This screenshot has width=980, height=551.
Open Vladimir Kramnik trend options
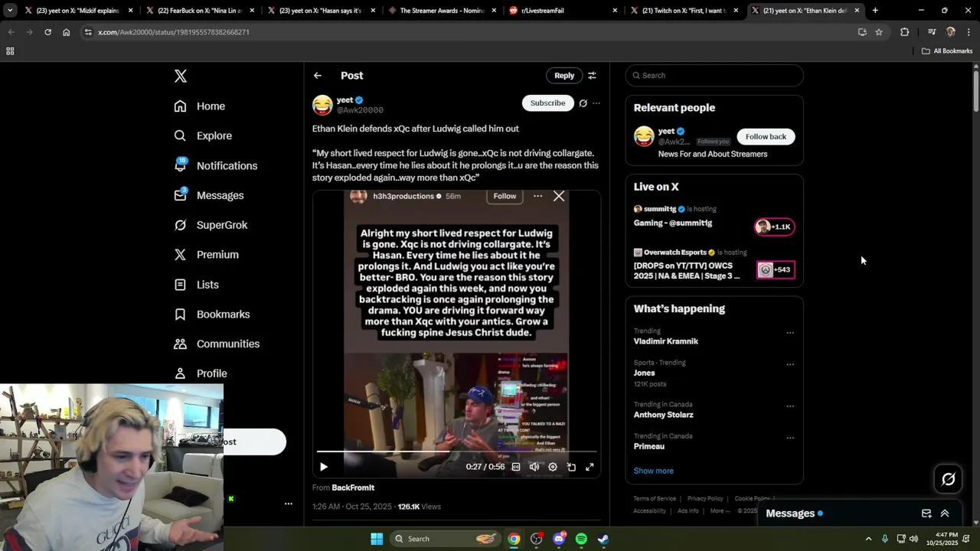tap(790, 333)
